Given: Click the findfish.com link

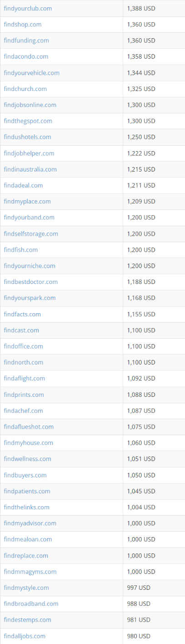Looking at the screenshot, I should tap(21, 250).
